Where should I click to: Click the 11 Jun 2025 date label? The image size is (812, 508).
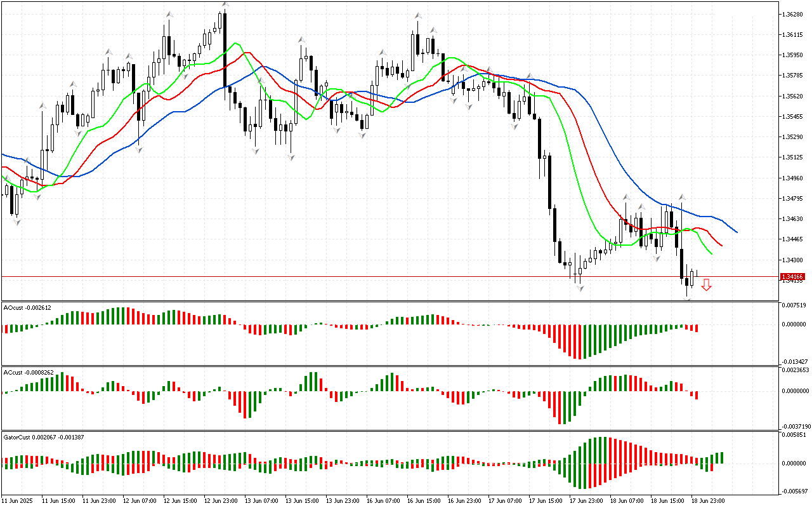coord(17,500)
